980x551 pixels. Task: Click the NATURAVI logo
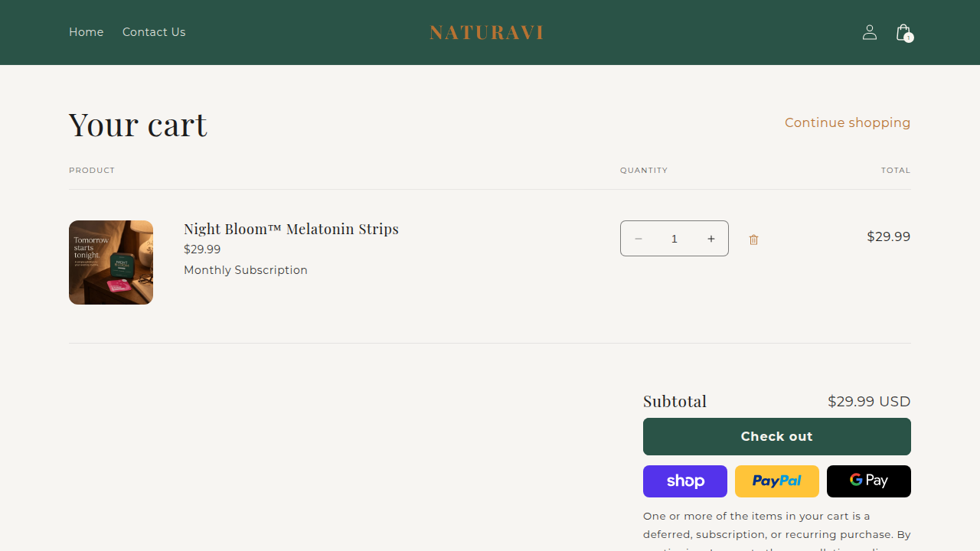(487, 32)
